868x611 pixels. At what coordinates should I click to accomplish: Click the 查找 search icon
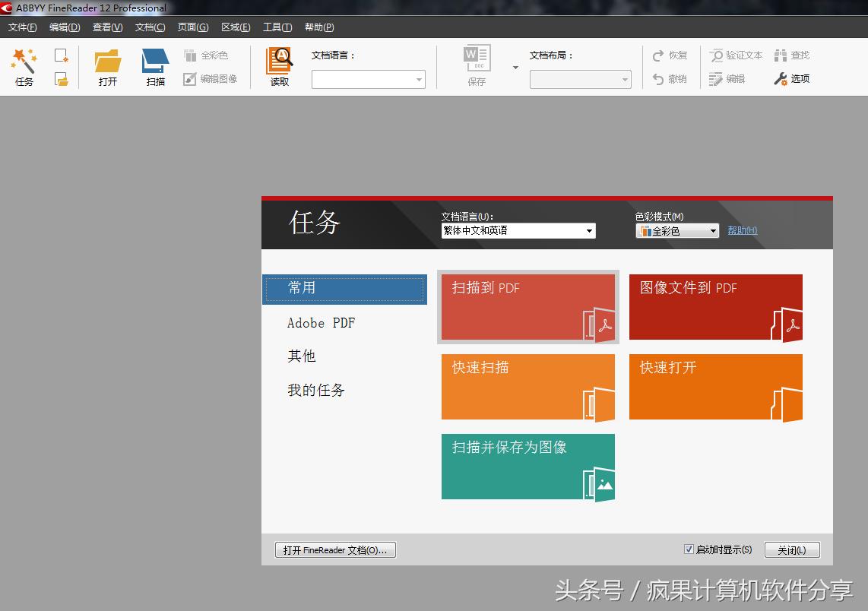(790, 55)
